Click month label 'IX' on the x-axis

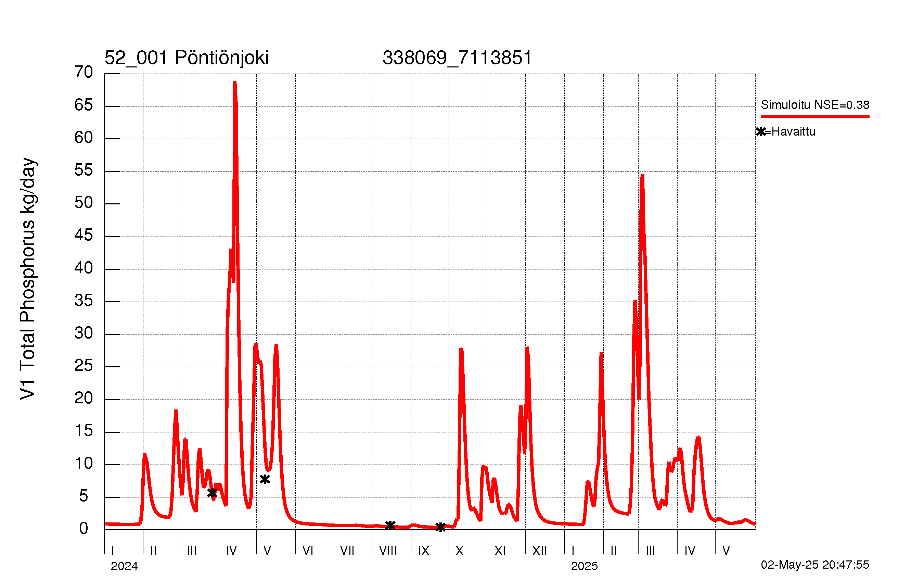tap(424, 551)
